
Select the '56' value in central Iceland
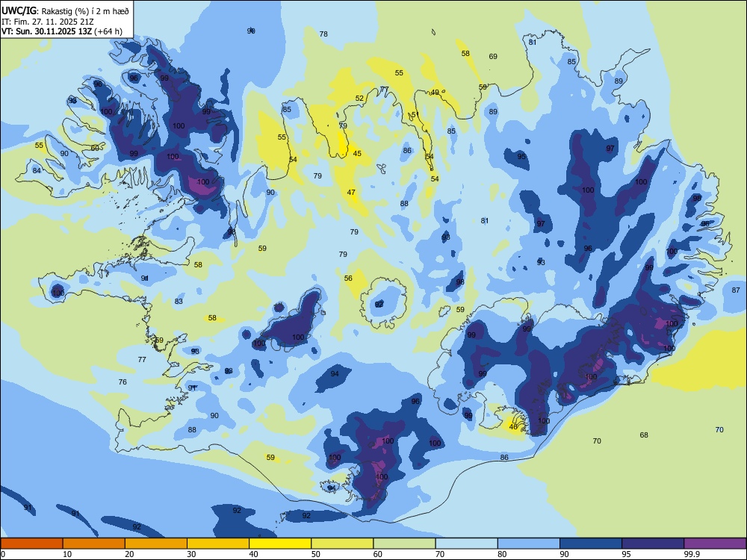[348, 278]
